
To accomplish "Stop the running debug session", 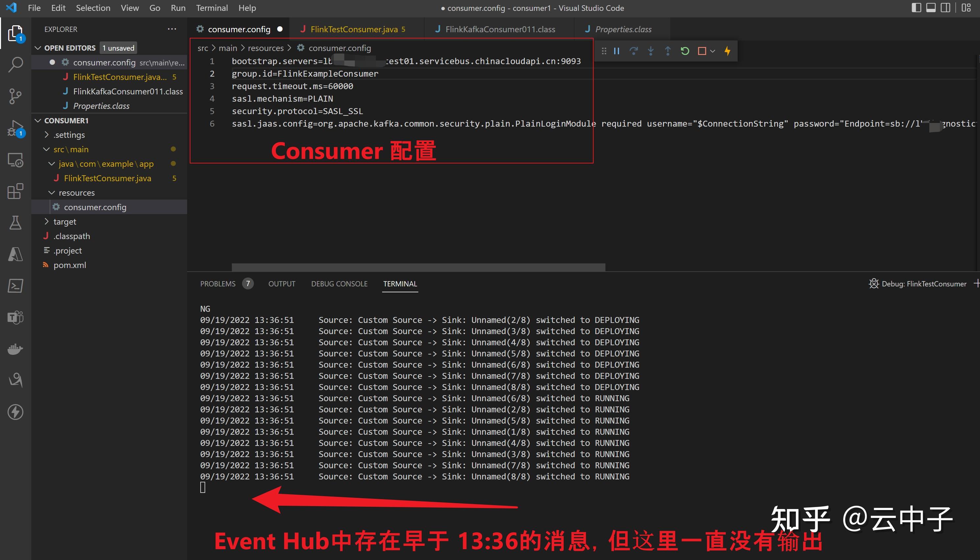I will pos(701,51).
